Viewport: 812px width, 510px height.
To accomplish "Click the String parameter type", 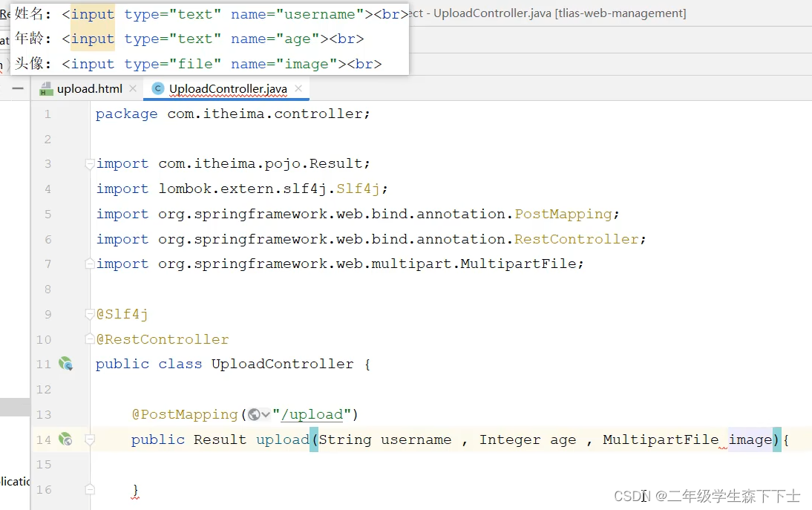I will click(345, 439).
